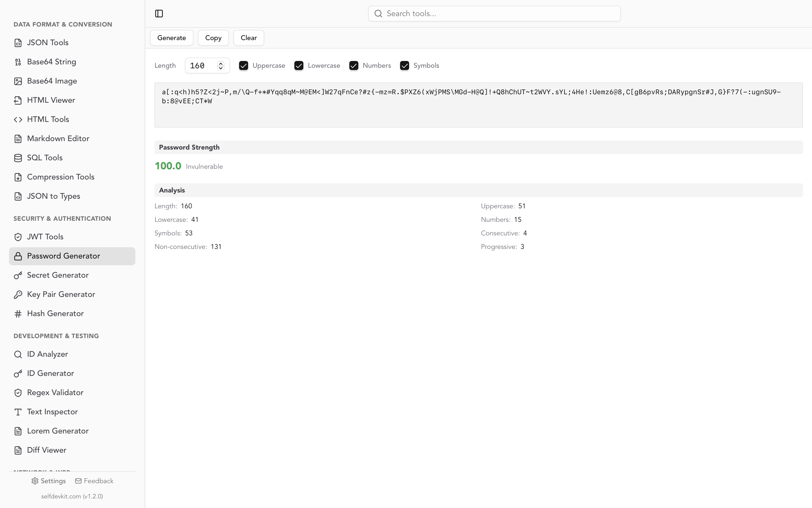812x508 pixels.
Task: Click the Hash Generator hash icon
Action: click(x=18, y=314)
